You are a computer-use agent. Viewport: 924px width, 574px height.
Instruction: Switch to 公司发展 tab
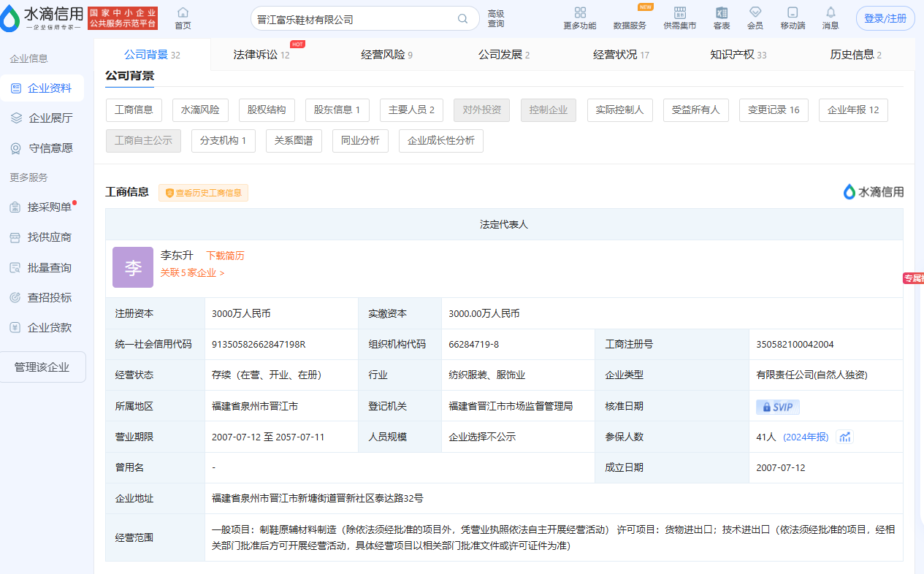click(504, 55)
